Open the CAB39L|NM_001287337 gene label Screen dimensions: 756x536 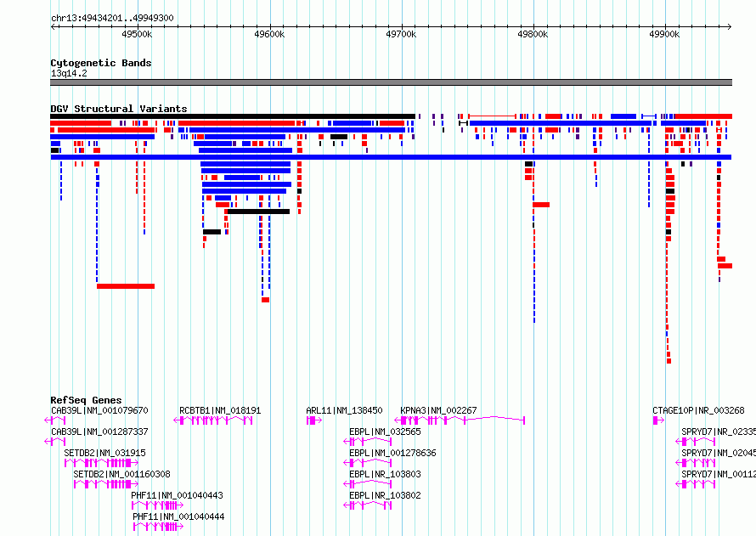99,432
